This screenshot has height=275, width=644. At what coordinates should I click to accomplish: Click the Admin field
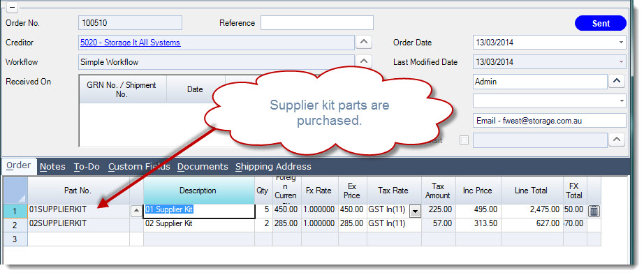(x=540, y=82)
